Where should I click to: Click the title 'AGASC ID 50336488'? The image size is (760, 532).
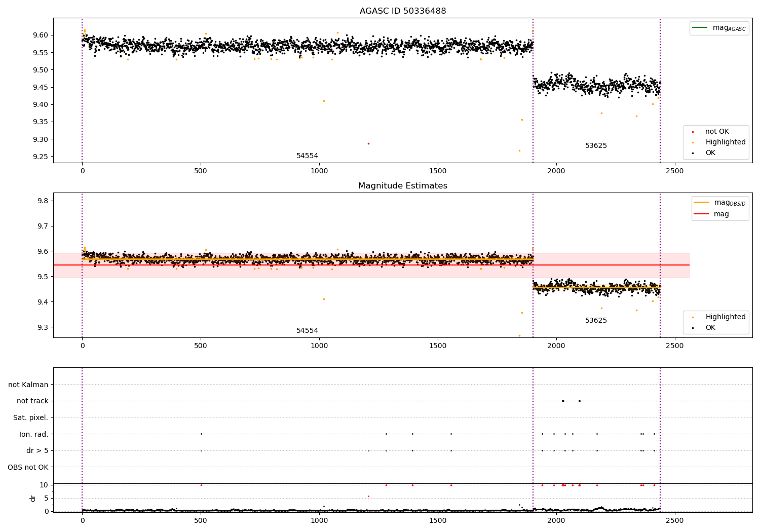pos(403,11)
